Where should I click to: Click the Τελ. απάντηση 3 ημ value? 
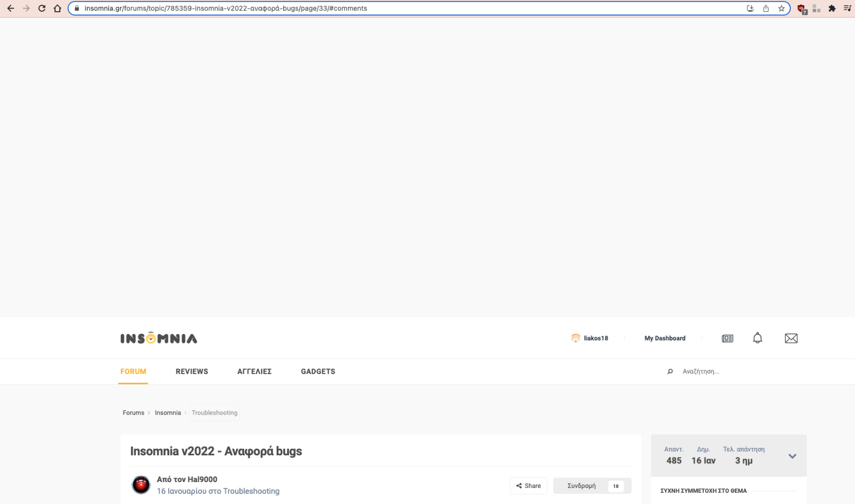[x=744, y=461]
